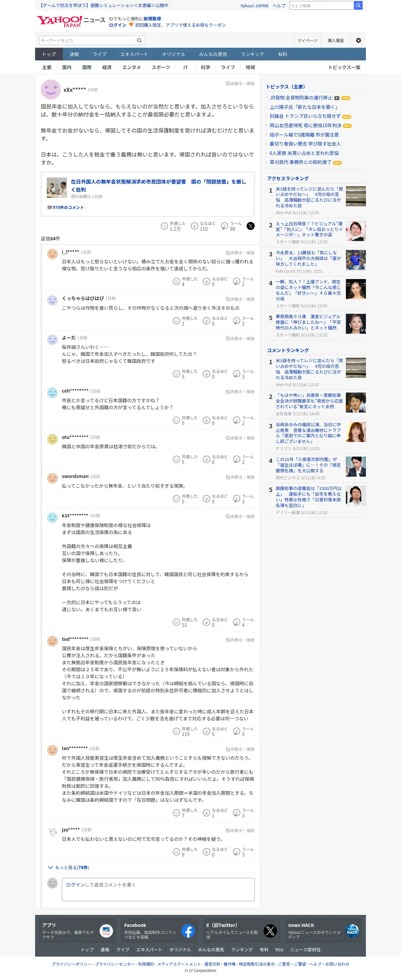Select the エキスパート tab
Viewport: 401px width, 980px height.
coord(134,54)
